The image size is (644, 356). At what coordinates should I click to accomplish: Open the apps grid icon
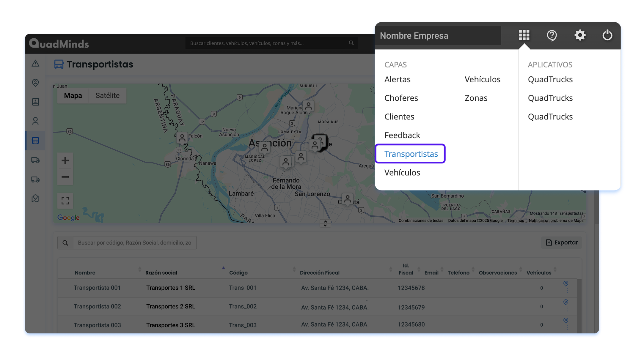coord(524,35)
